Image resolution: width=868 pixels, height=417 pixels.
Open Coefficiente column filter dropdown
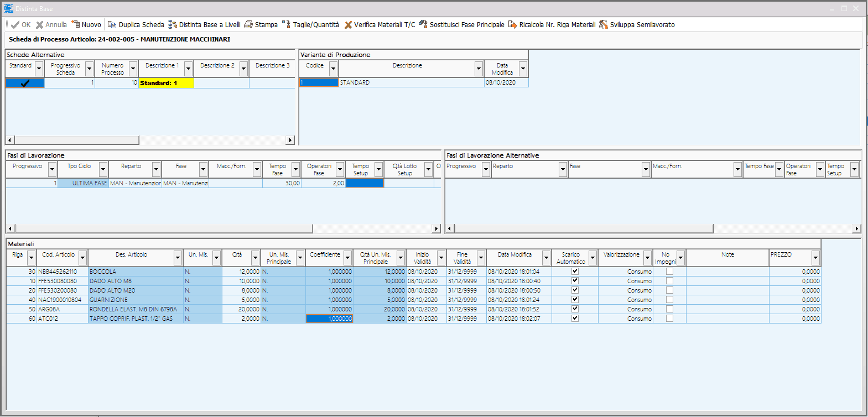click(x=347, y=258)
